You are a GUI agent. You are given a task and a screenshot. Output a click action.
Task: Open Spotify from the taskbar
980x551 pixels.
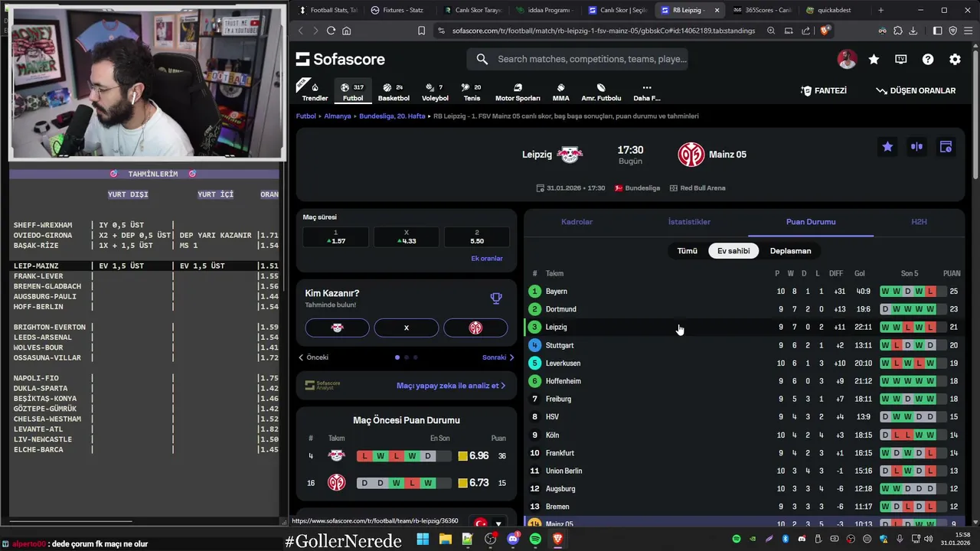pos(535,539)
